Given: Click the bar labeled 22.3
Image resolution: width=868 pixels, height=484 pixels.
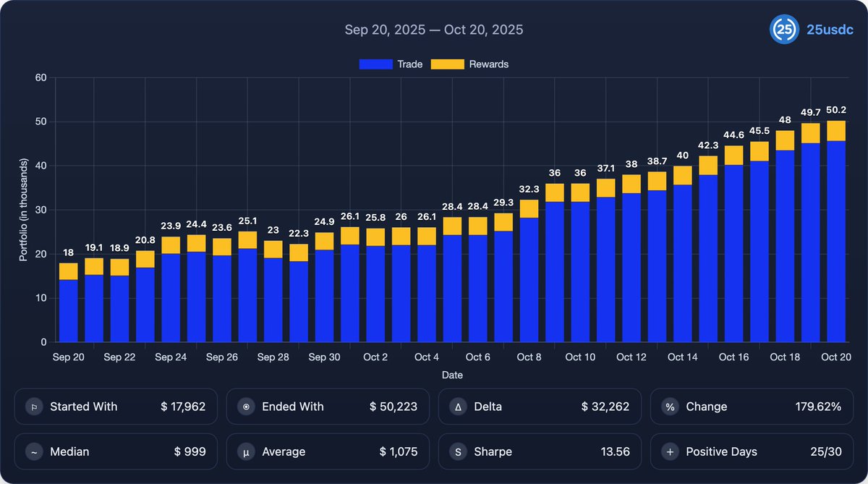Looking at the screenshot, I should (299, 293).
